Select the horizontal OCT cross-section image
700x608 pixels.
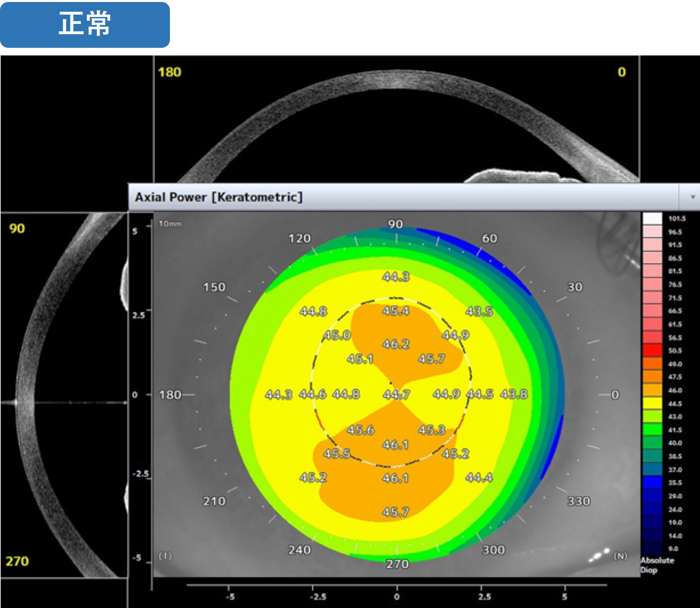click(x=397, y=120)
